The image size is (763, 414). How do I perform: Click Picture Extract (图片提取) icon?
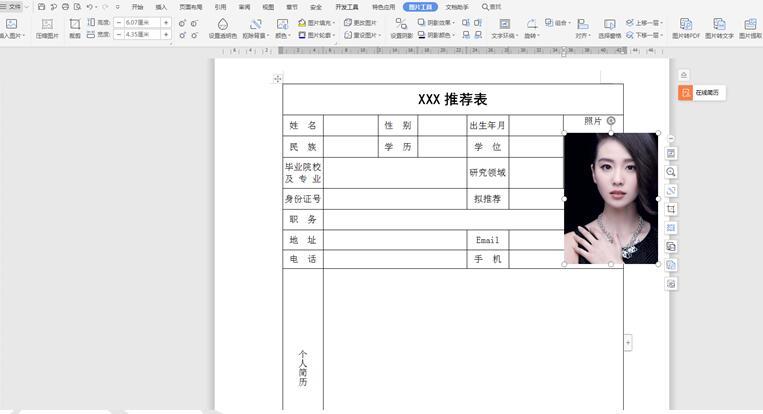pos(750,24)
